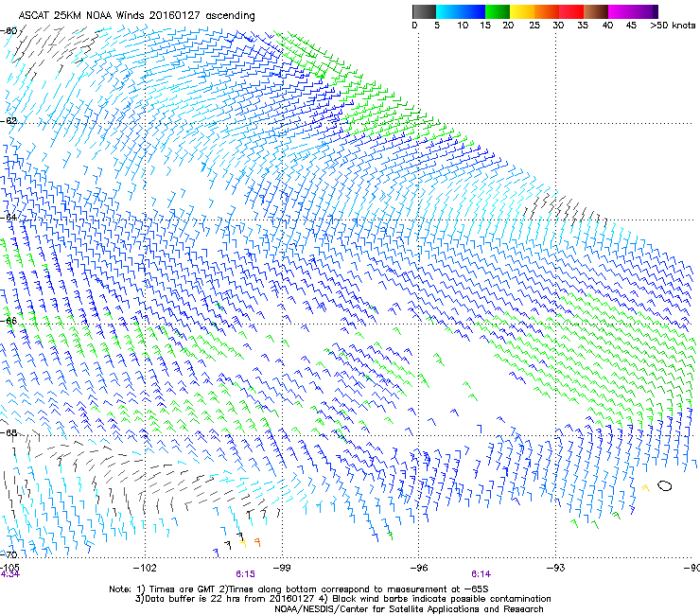Click the '>50 knots' legend label

pos(673,26)
